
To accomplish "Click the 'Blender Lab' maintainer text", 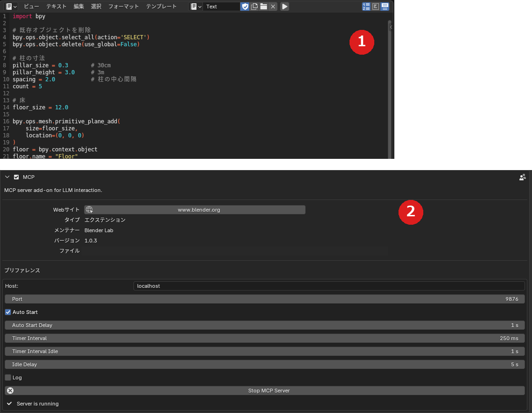I will (x=99, y=230).
